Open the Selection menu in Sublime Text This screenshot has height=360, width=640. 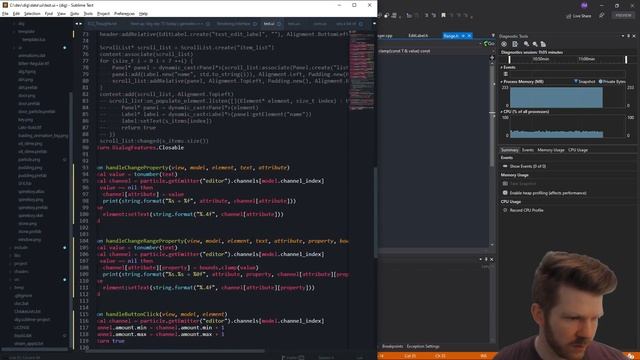pyautogui.click(x=32, y=13)
